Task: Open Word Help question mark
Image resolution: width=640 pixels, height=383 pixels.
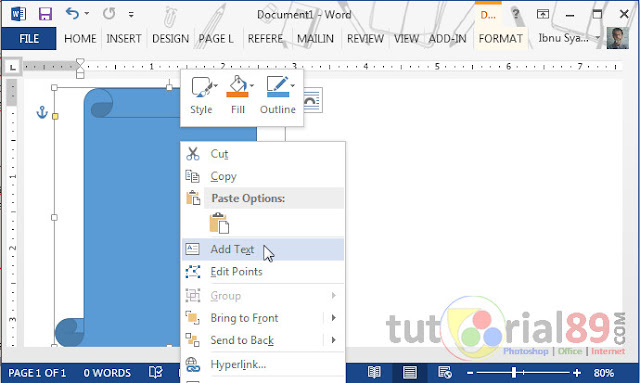Action: (516, 14)
